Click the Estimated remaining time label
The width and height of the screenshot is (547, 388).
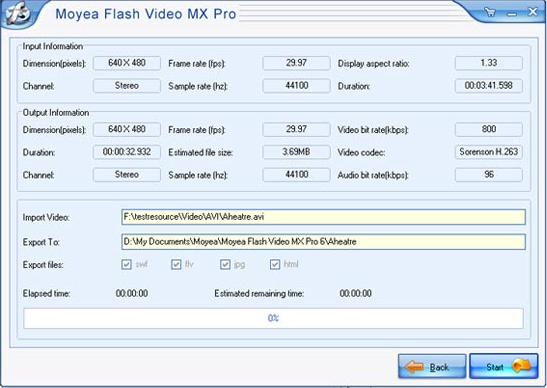pyautogui.click(x=259, y=293)
